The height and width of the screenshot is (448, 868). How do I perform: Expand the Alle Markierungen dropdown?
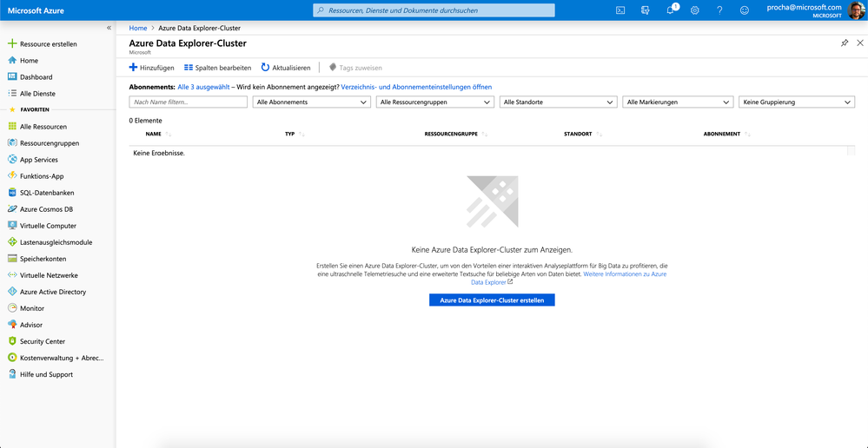coord(679,102)
